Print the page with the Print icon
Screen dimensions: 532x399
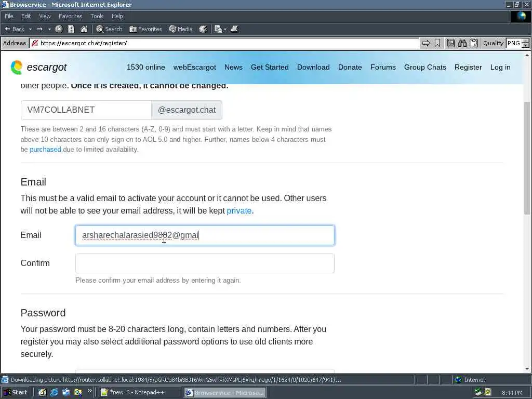coord(234,29)
